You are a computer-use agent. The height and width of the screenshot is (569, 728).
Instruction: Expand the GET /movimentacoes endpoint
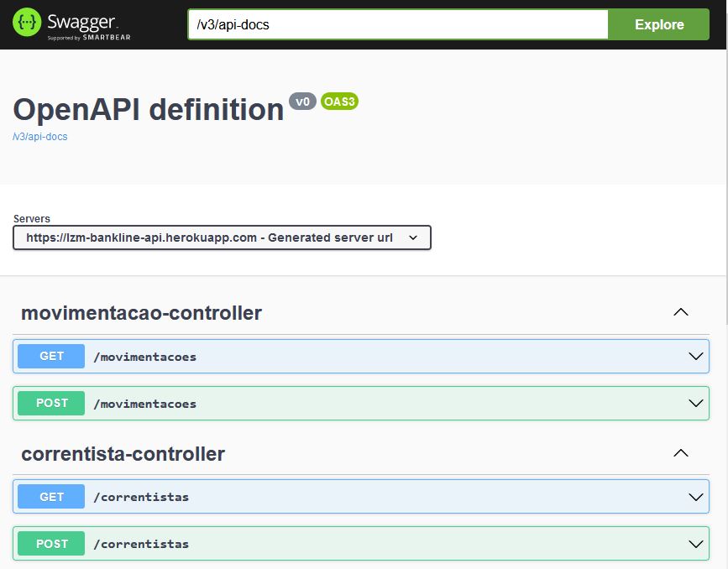(x=694, y=356)
